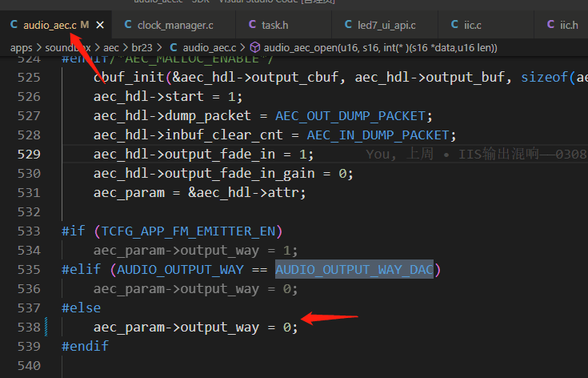Click 'aec_hdl->start = 1;' statement
The width and height of the screenshot is (588, 378).
point(168,97)
